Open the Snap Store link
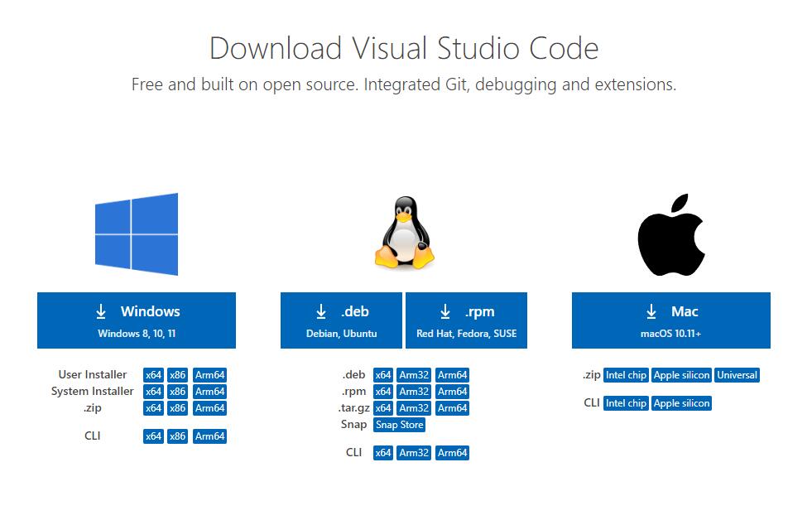 [x=399, y=425]
